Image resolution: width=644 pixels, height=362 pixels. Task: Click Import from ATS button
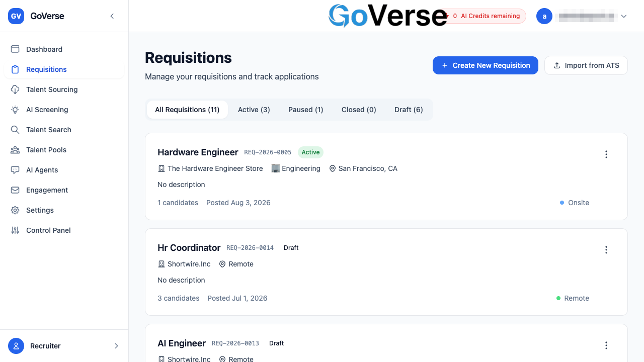pos(586,65)
